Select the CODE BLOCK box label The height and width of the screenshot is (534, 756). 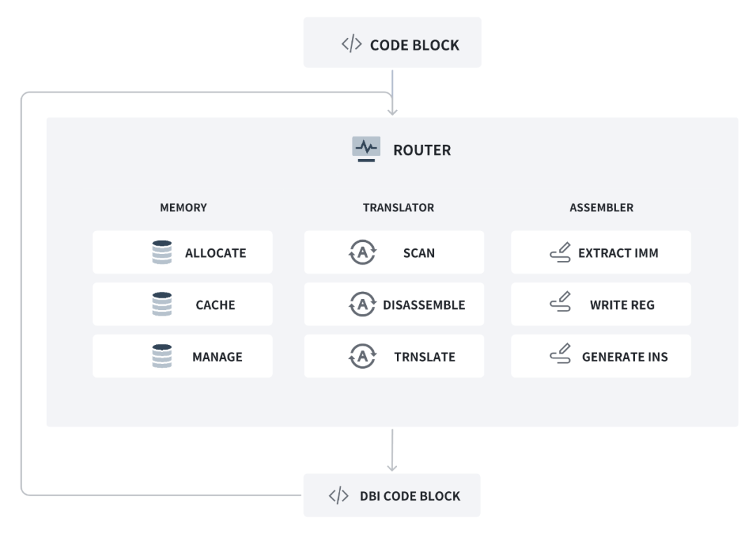tap(414, 45)
